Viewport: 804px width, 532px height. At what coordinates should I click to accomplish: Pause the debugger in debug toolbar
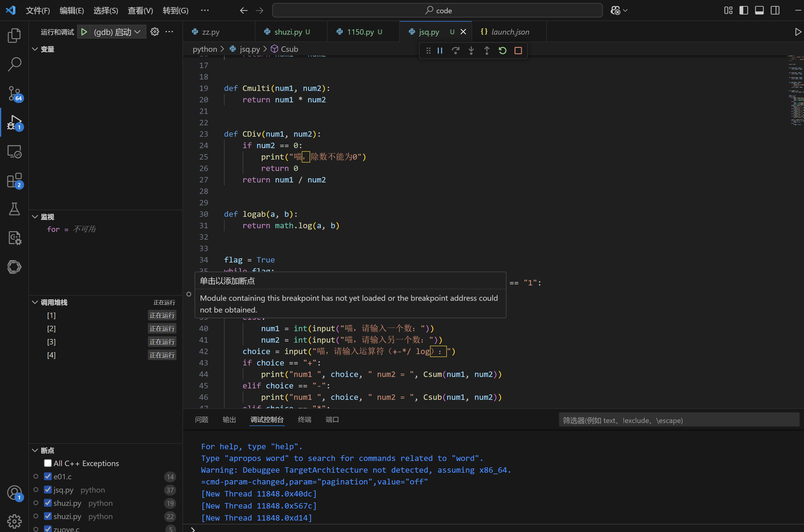click(440, 51)
